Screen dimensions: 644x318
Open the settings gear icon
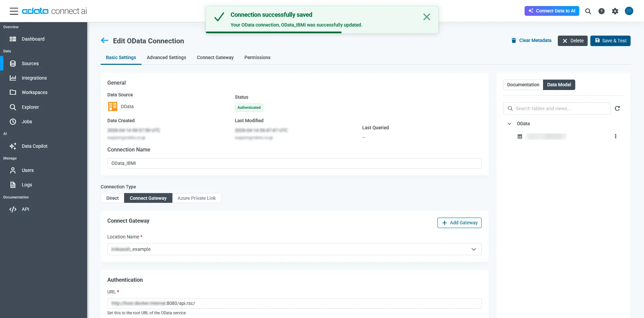click(x=615, y=11)
